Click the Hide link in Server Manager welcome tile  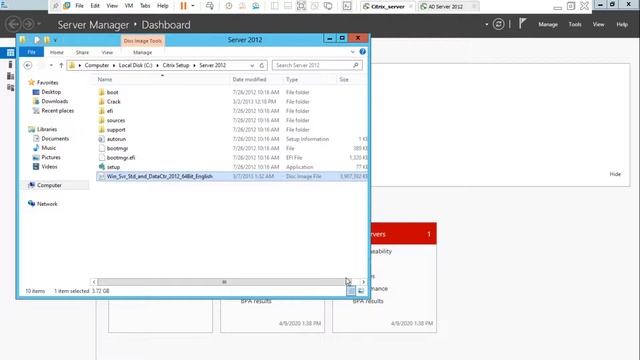coord(615,174)
